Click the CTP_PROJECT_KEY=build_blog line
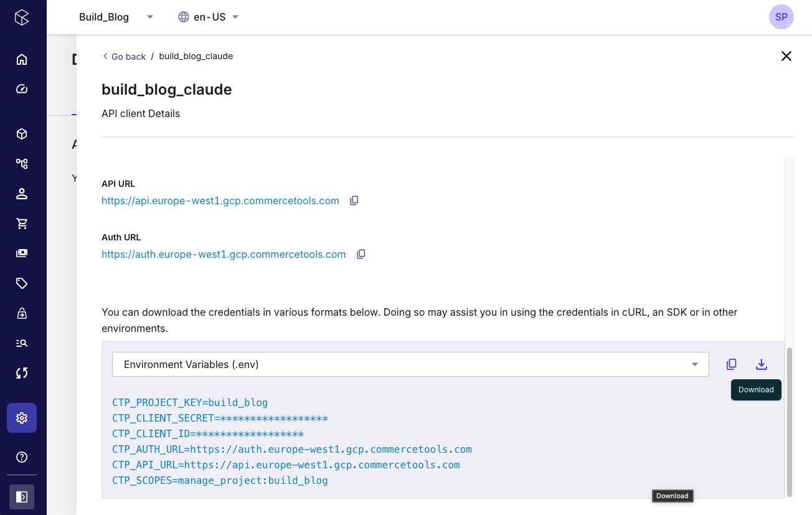Image resolution: width=812 pixels, height=515 pixels. (x=190, y=402)
